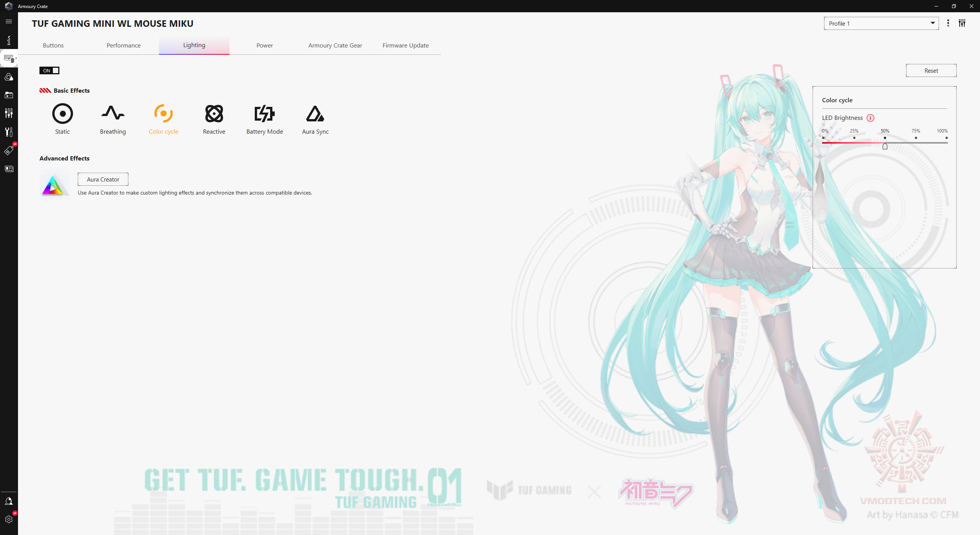Image resolution: width=980 pixels, height=535 pixels.
Task: Open the Firmware Update tab
Action: pyautogui.click(x=405, y=45)
